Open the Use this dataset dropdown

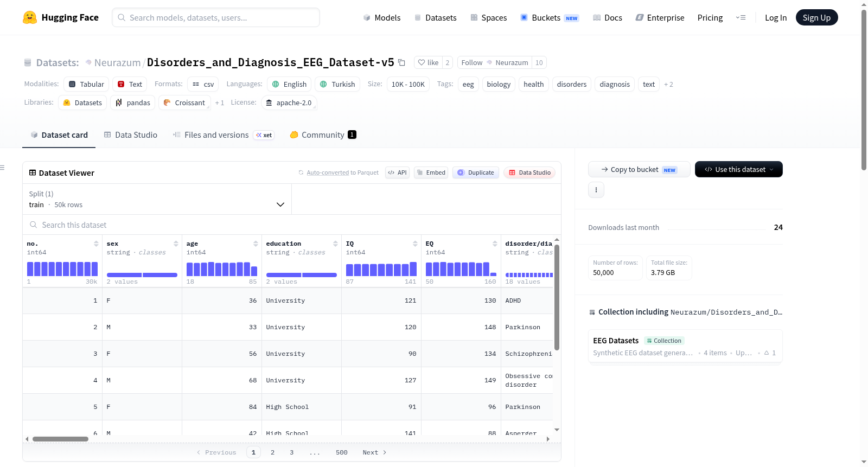pos(739,169)
